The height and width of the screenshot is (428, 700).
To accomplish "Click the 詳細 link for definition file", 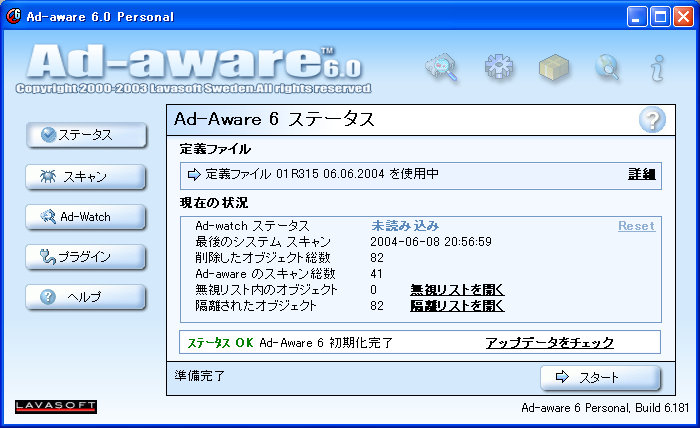I will (x=641, y=174).
